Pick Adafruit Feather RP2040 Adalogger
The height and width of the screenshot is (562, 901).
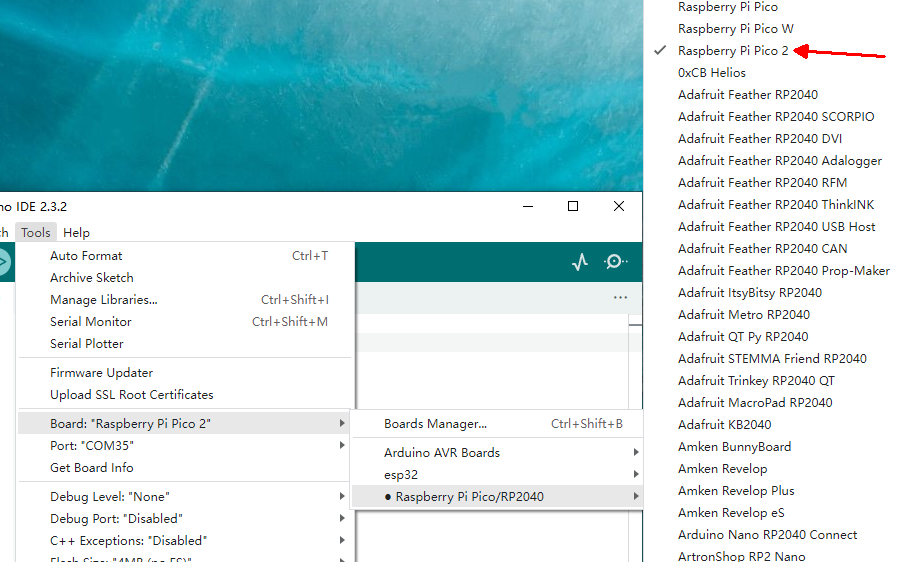pyautogui.click(x=780, y=161)
